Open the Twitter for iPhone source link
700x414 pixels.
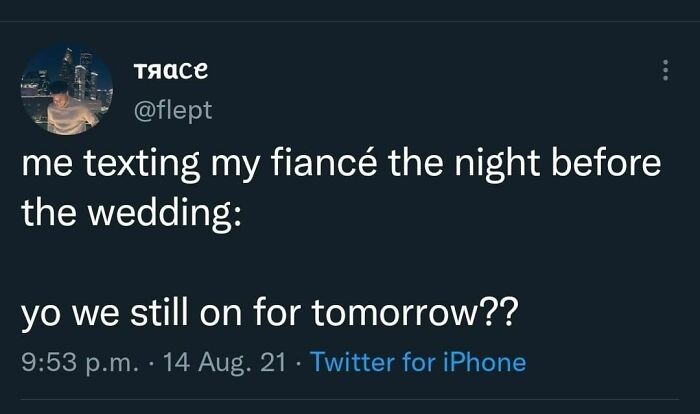(418, 361)
